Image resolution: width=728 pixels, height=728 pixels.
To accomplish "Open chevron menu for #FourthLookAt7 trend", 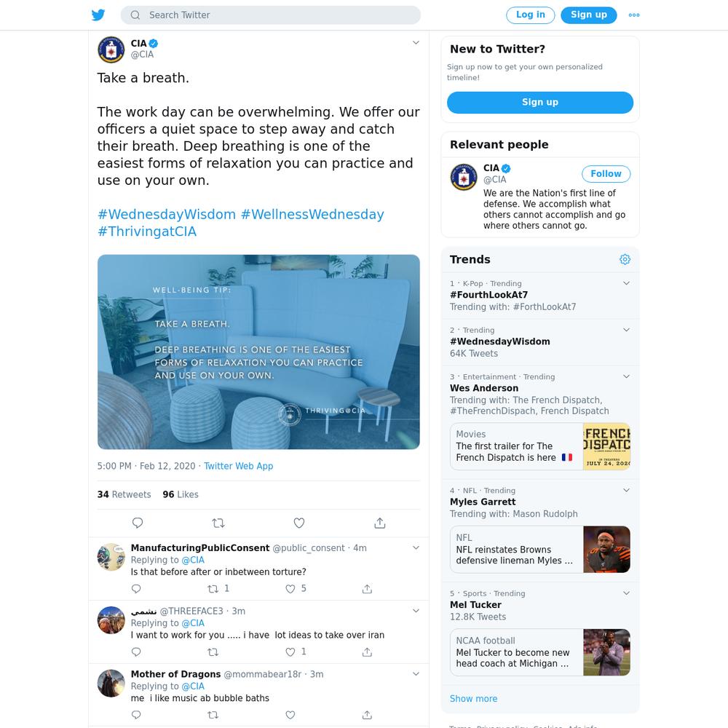I will click(626, 283).
